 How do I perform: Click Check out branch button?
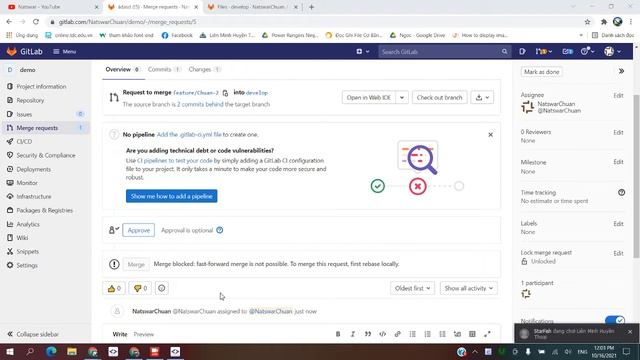(x=439, y=98)
